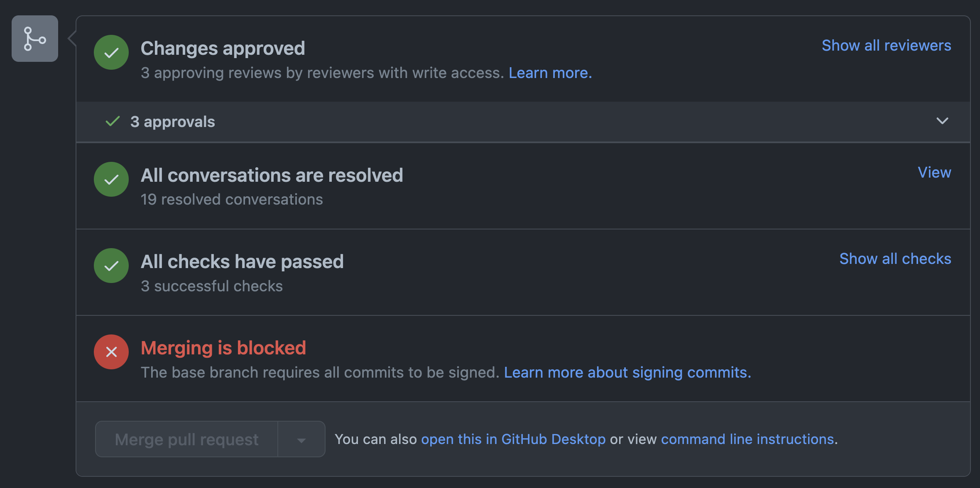Click the green check beside All checks passed

point(111,266)
